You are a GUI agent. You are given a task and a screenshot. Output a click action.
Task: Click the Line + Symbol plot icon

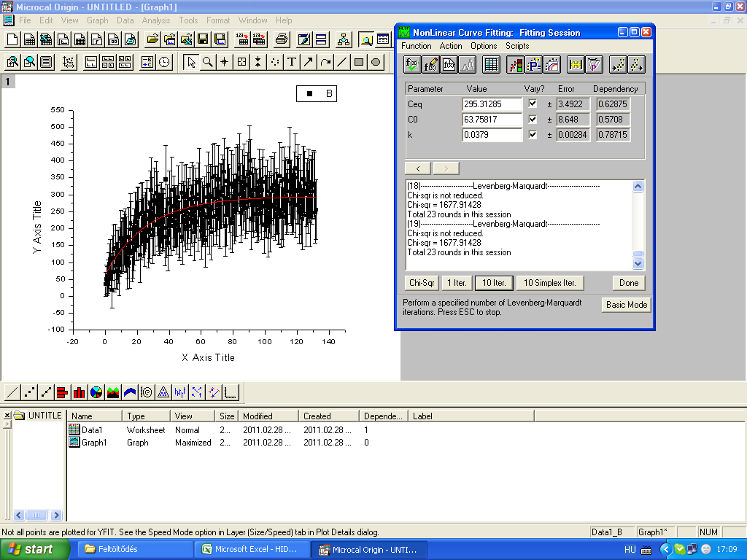point(46,392)
